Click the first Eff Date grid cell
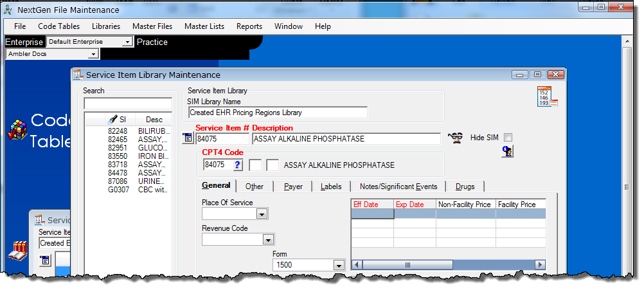The width and height of the screenshot is (644, 292). (372, 214)
